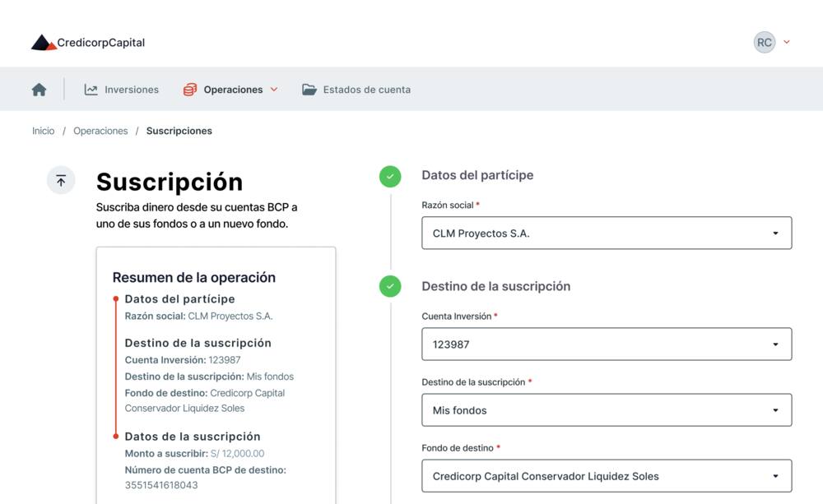Click the scroll-to-top arrow button beside Suscripción
823x504 pixels.
coord(61,180)
